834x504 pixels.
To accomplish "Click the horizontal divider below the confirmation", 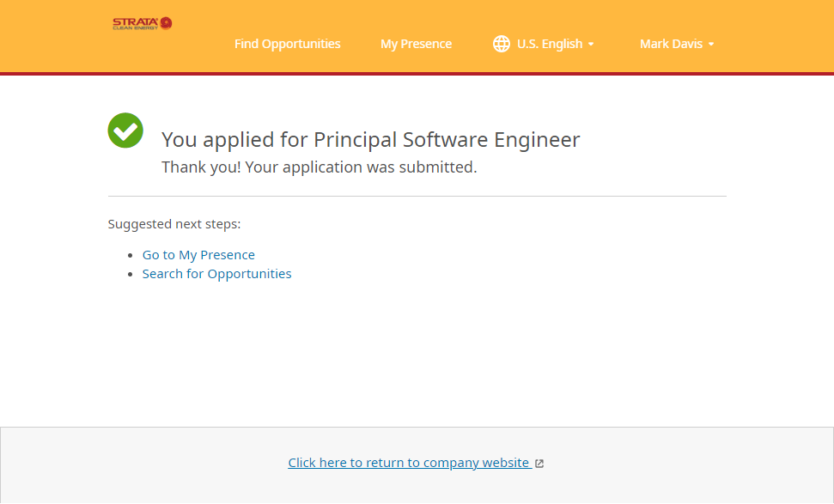I will [x=417, y=197].
